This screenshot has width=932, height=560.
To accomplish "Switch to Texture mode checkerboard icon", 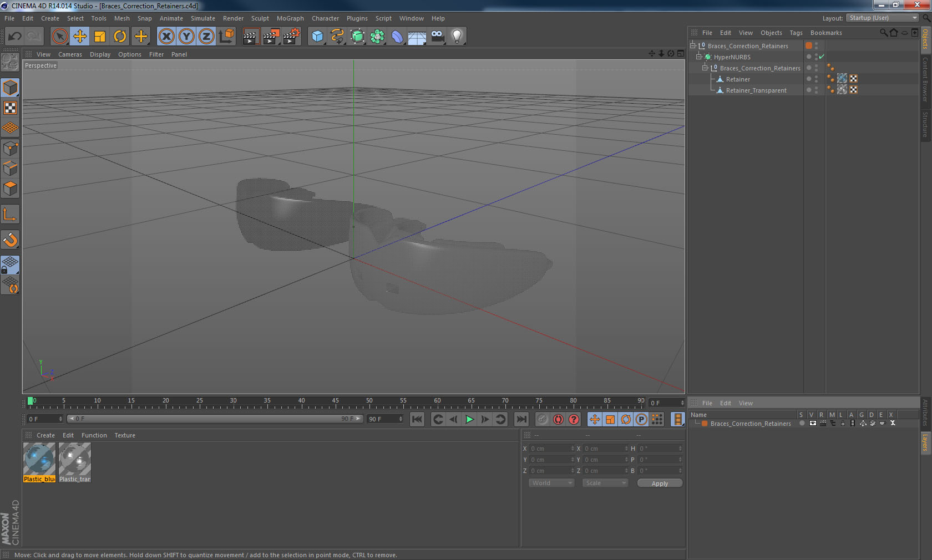I will click(10, 108).
